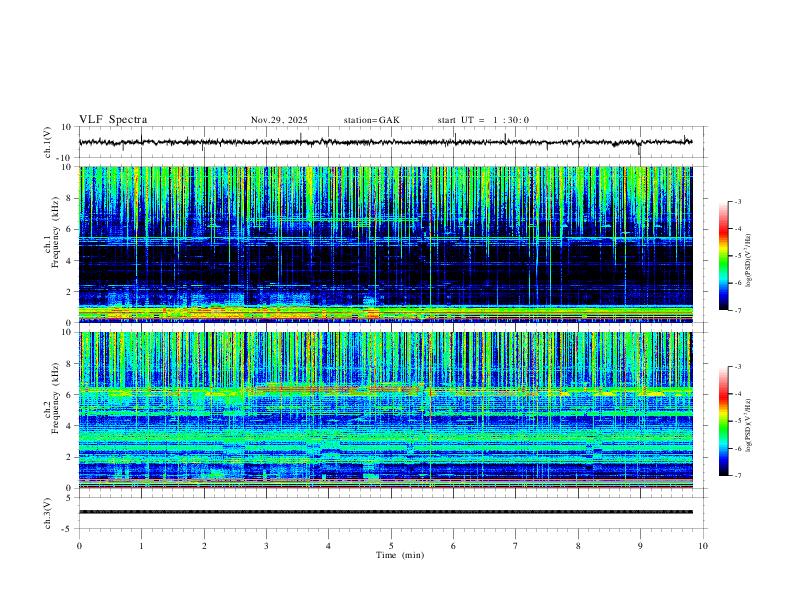
Task: Click time axis tick label "8"
Action: coord(578,546)
